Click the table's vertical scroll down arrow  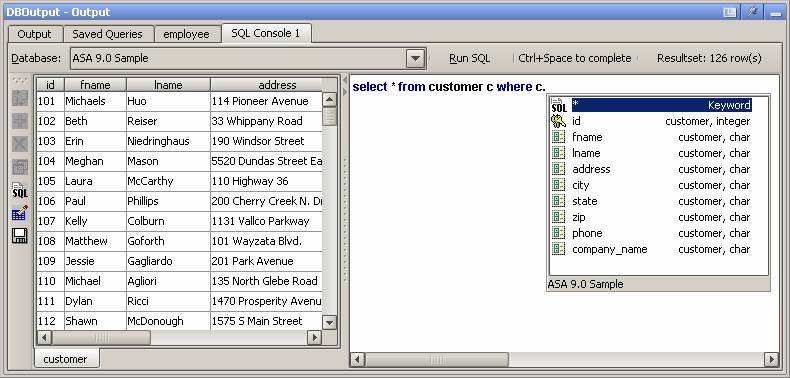click(x=330, y=322)
